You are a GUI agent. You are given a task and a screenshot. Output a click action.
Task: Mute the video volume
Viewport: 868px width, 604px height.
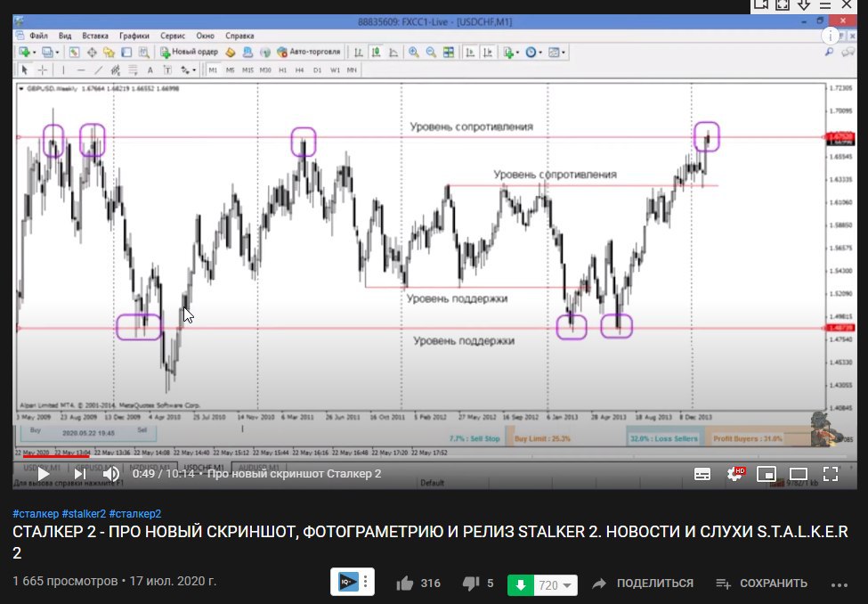[x=111, y=474]
